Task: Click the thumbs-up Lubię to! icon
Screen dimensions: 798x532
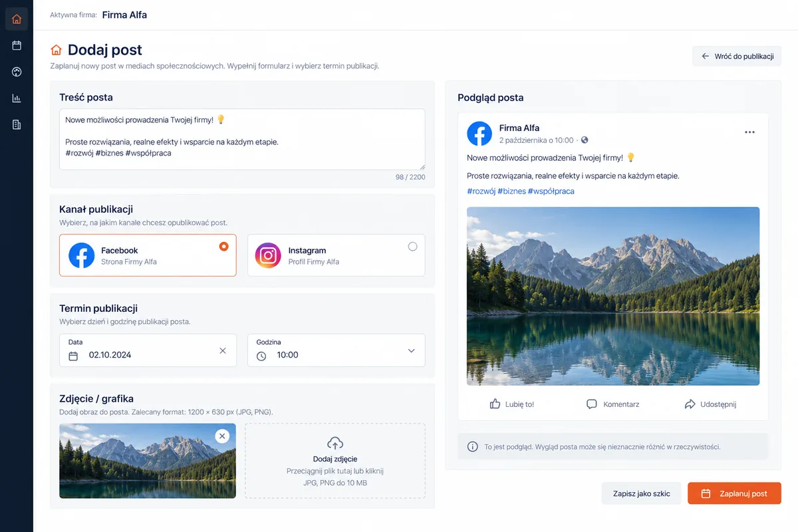Action: pyautogui.click(x=495, y=404)
